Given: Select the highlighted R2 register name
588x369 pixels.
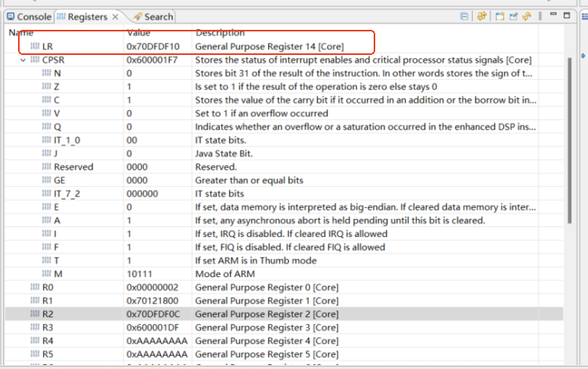Looking at the screenshot, I should tap(48, 314).
